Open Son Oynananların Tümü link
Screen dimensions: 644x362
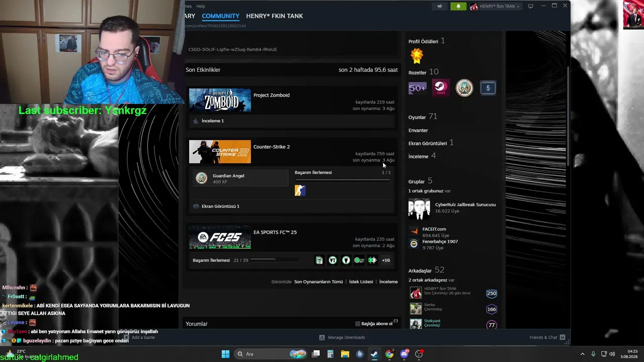(318, 282)
